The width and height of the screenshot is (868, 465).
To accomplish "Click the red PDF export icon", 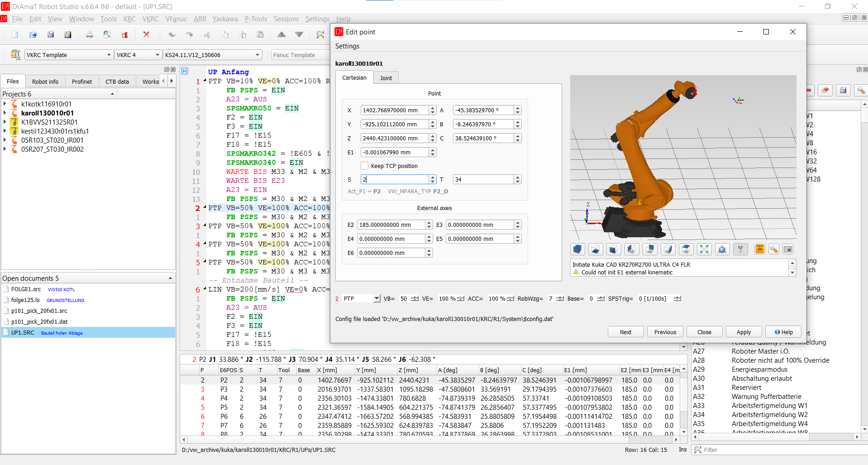I will (124, 34).
